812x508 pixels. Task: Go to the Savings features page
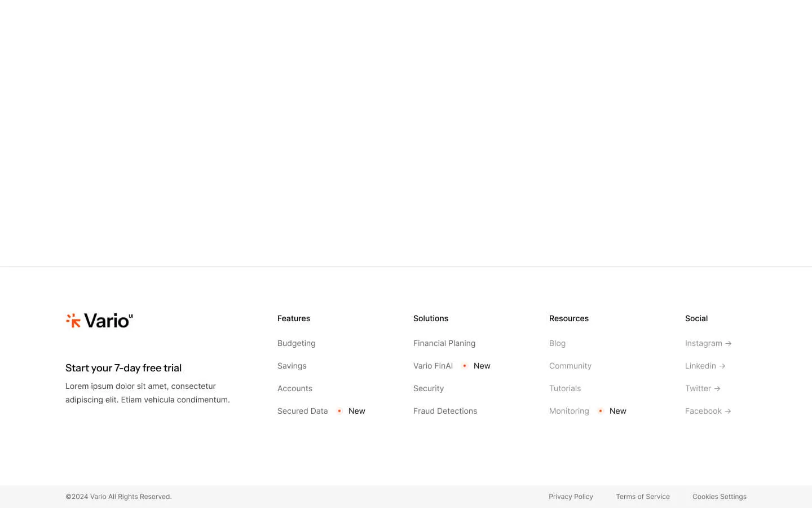(x=292, y=366)
